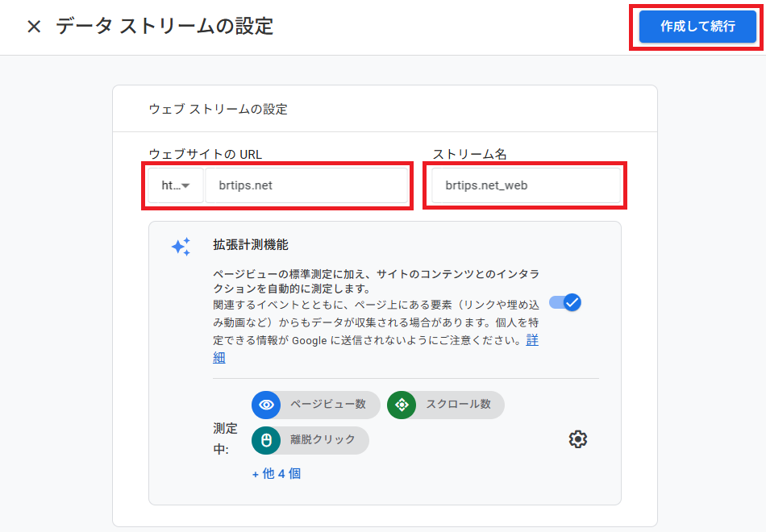This screenshot has width=766, height=532.
Task: Select the 離脱クリック chip label
Action: pos(323,440)
